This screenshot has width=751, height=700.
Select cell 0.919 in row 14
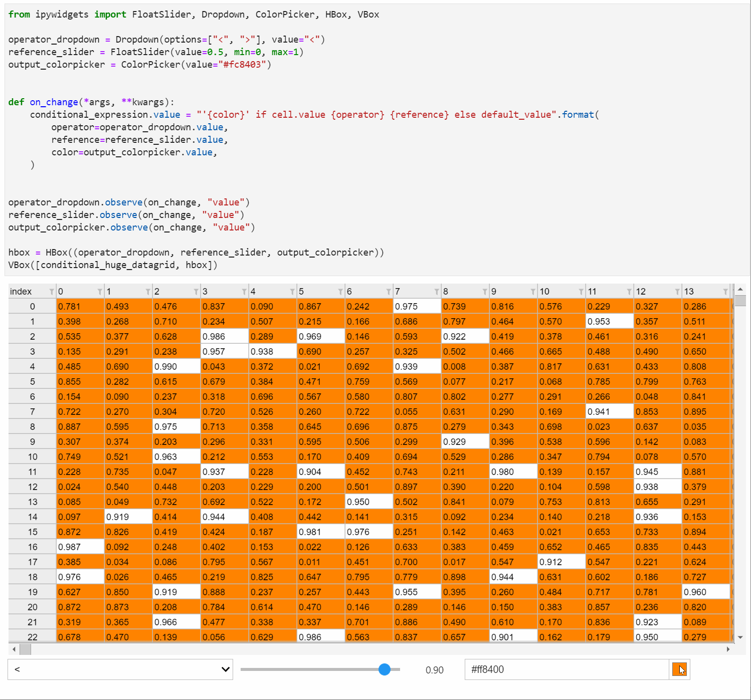click(x=128, y=517)
